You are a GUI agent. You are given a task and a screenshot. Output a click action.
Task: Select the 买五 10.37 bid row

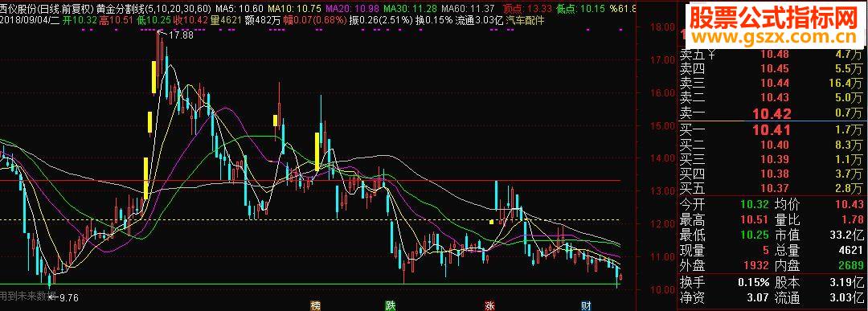772,189
